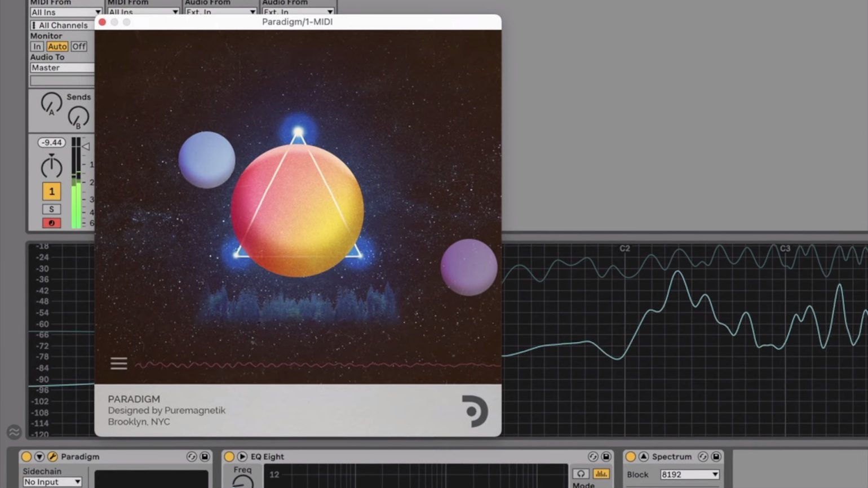Click the glowing top vertex of the triangle

pyautogui.click(x=298, y=133)
